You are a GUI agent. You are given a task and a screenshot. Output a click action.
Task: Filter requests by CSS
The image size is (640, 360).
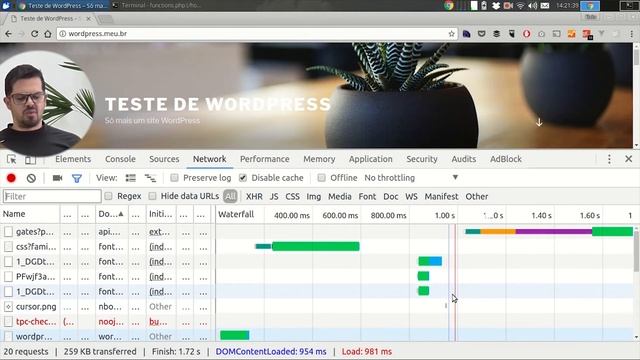coord(292,196)
